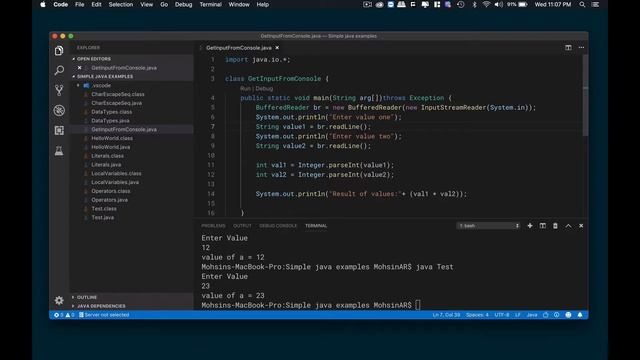The height and width of the screenshot is (360, 640).
Task: Open the Apple menu
Action: pos(43,4)
